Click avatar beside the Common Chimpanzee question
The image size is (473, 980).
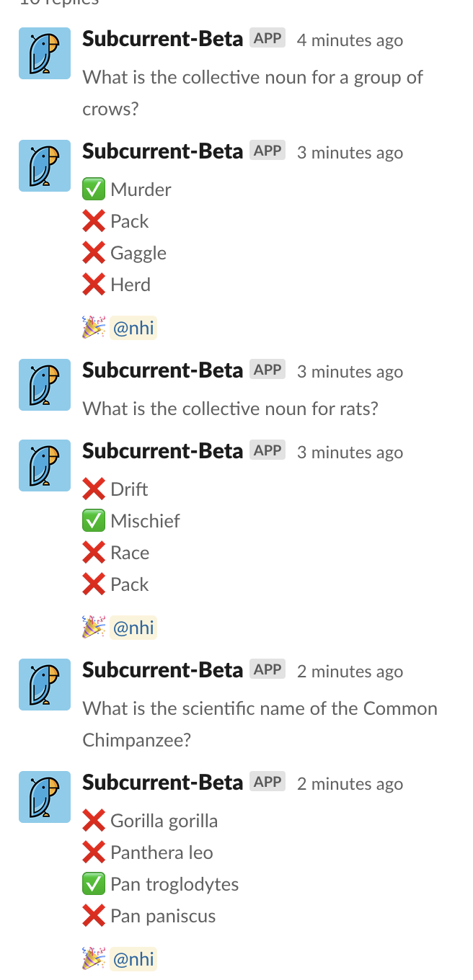click(45, 685)
